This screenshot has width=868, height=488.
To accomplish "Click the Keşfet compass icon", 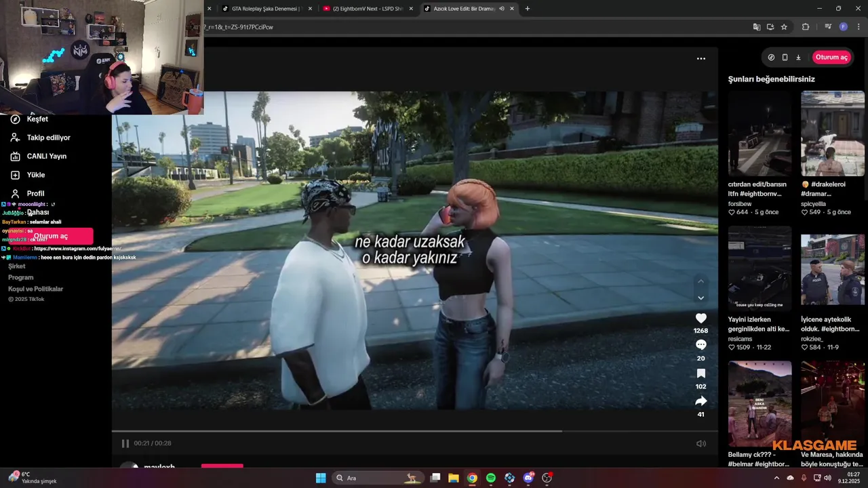I will (15, 119).
